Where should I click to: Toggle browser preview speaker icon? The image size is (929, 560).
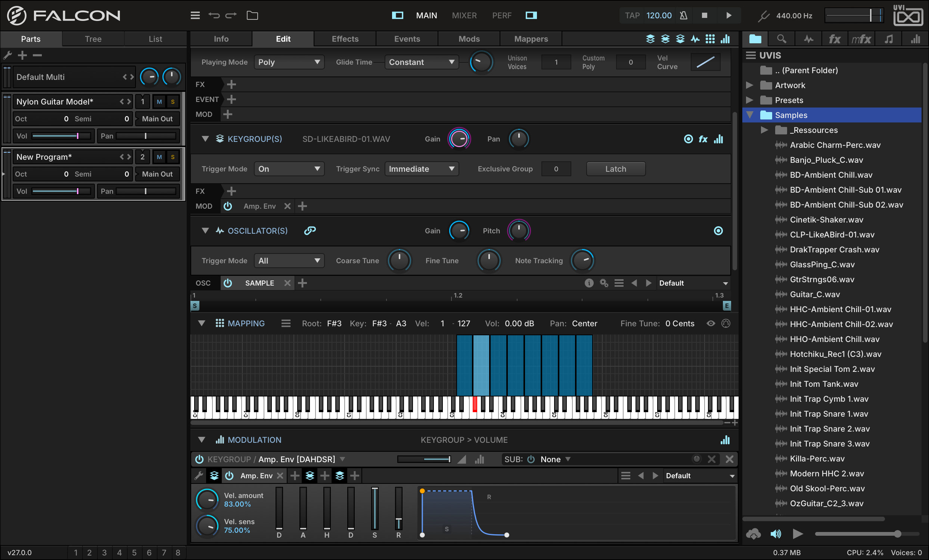point(776,533)
